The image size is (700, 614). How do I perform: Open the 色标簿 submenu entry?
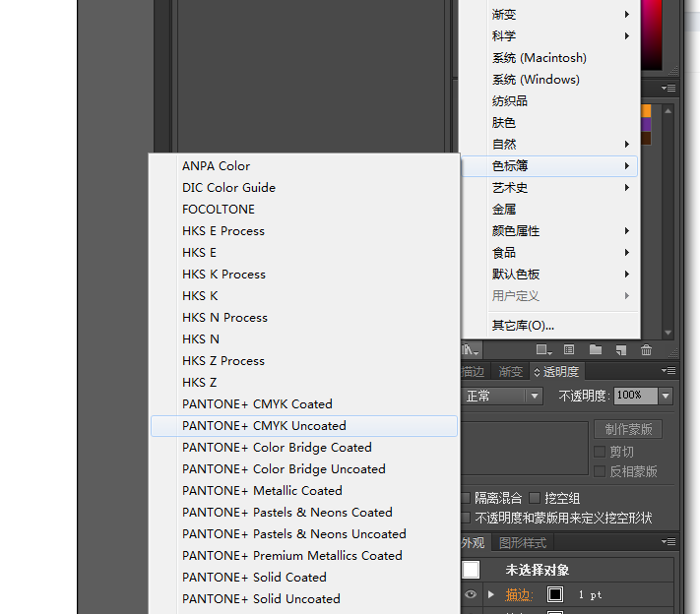pos(550,166)
